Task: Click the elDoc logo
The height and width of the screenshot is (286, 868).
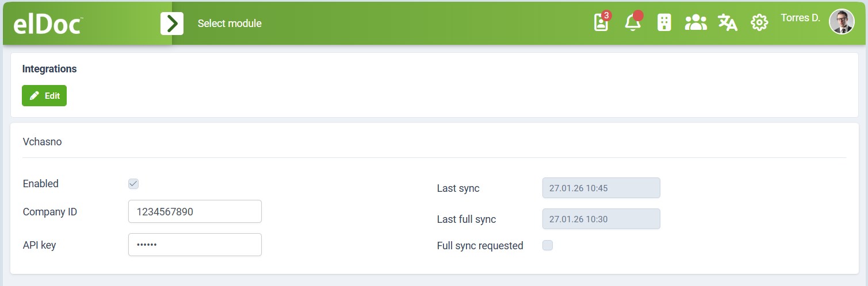Action: [48, 24]
